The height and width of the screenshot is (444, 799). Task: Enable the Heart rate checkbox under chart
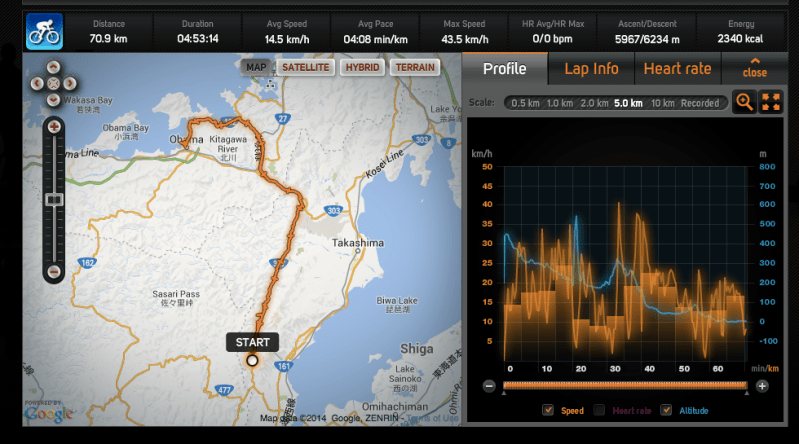(x=600, y=410)
